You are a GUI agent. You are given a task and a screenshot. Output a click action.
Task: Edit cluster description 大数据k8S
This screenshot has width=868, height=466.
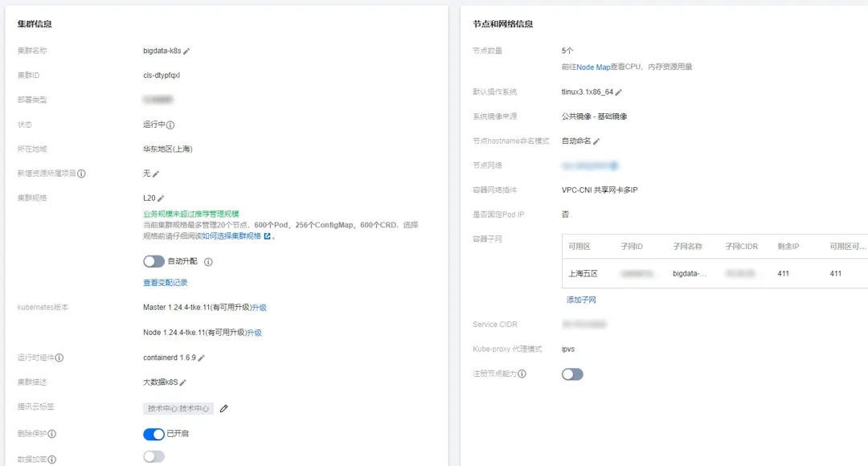pos(183,382)
